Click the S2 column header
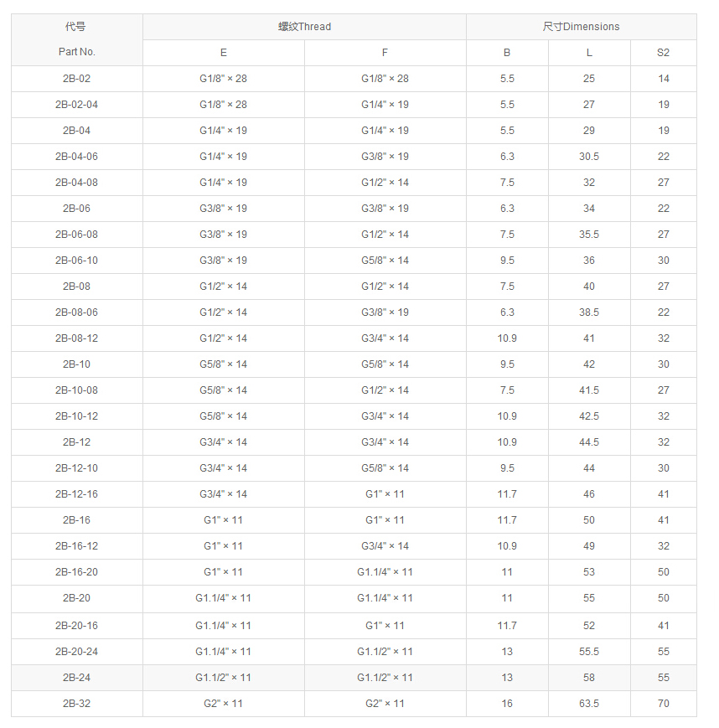Screen dimensions: 719x728 pyautogui.click(x=663, y=53)
